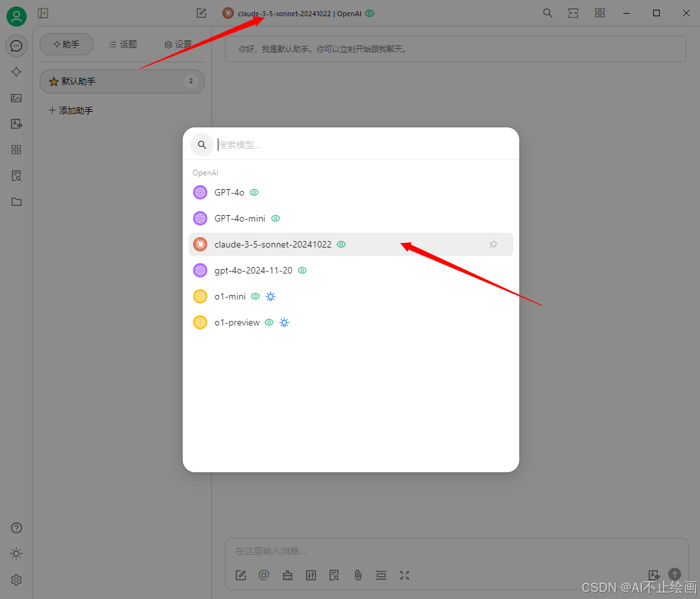
Task: Select the o1-preview model
Action: (x=351, y=322)
